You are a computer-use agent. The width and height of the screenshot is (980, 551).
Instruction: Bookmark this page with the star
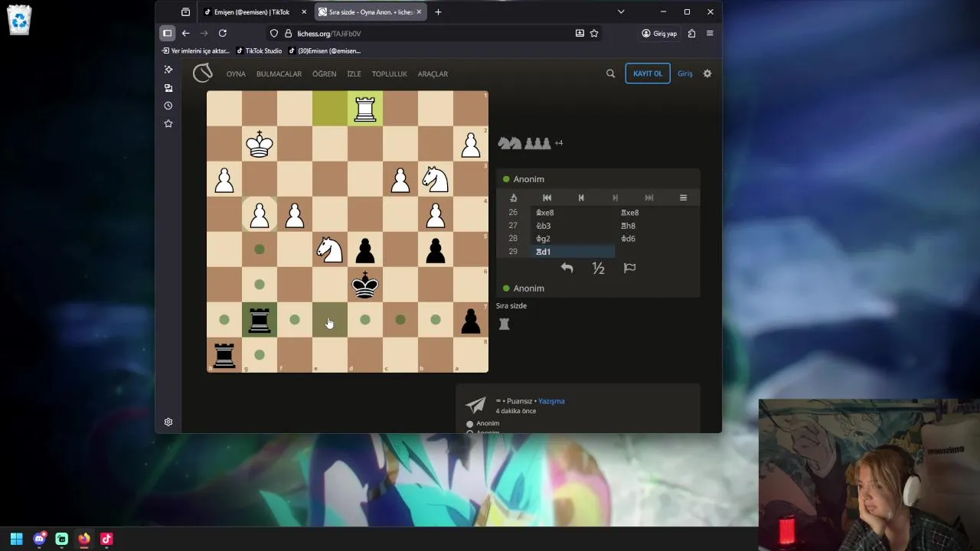pos(594,34)
